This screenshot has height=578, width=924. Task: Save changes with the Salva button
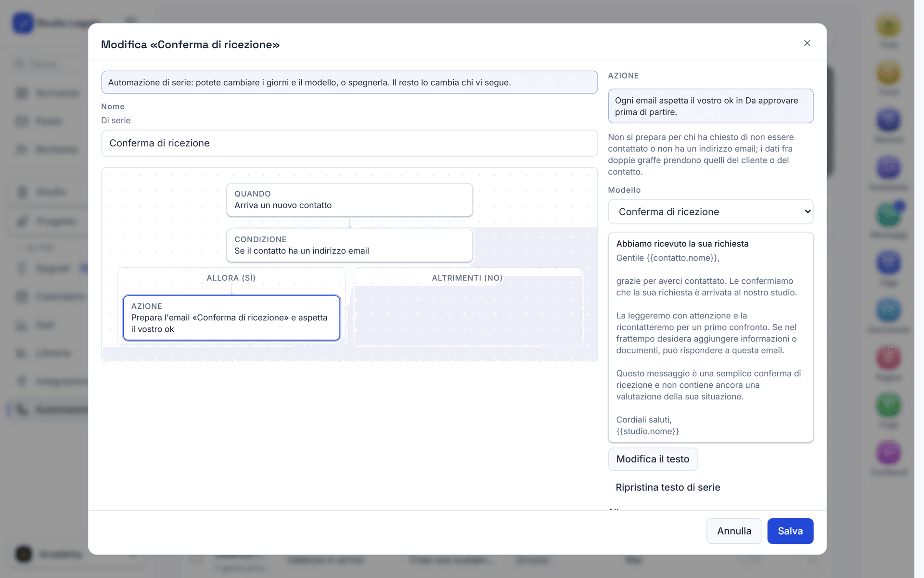790,531
